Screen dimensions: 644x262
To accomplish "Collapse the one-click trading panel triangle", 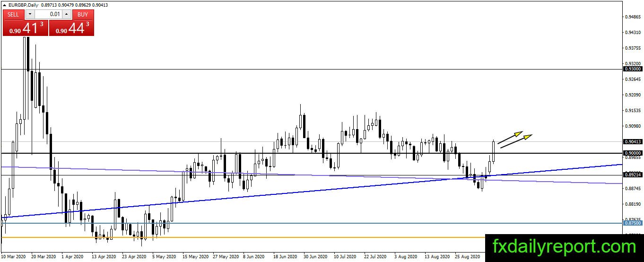I will (4, 5).
